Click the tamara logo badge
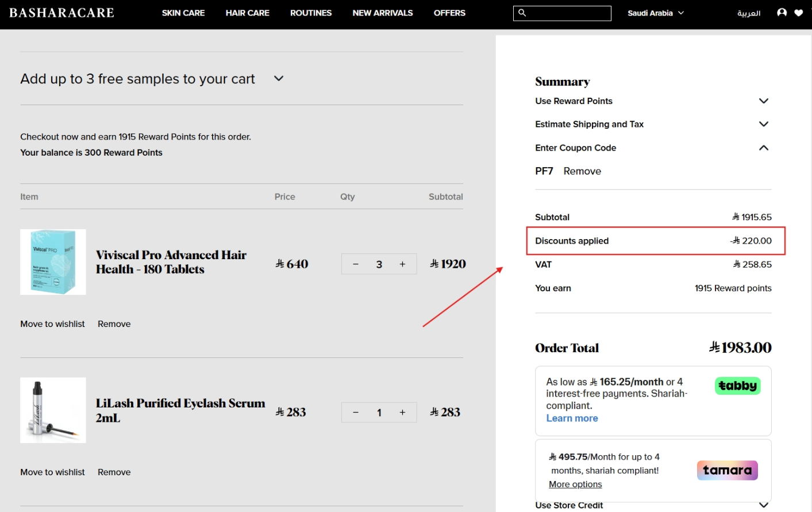 [x=727, y=470]
